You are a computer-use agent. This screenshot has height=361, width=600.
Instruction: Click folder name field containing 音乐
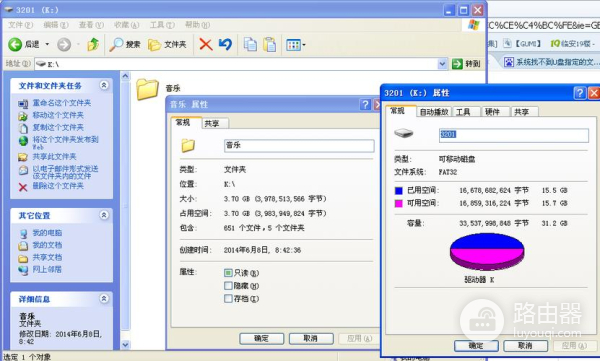pyautogui.click(x=299, y=145)
